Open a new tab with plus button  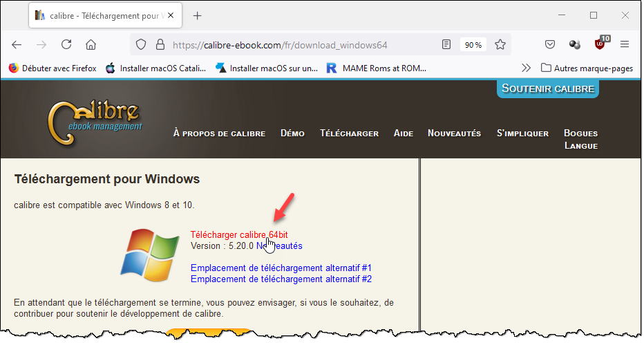point(197,16)
